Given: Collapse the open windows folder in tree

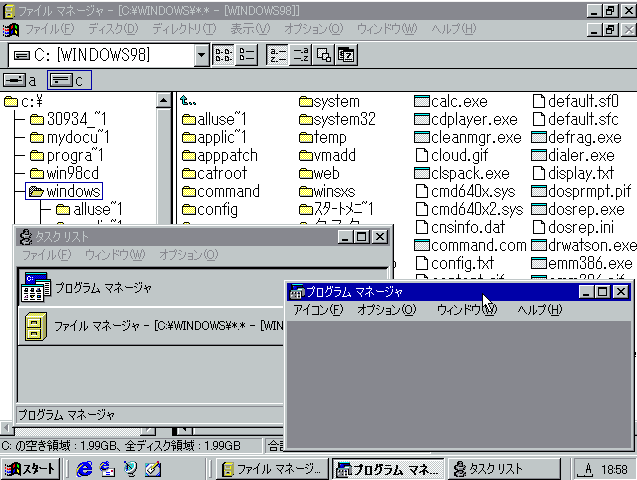Looking at the screenshot, I should coord(64,191).
